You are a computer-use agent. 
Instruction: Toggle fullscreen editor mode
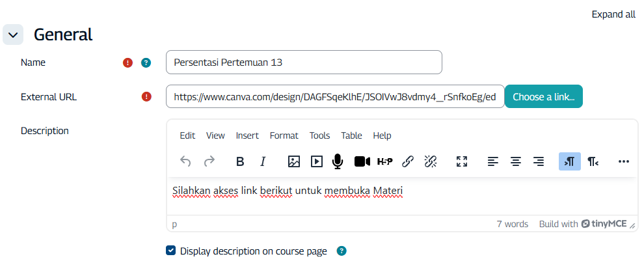click(x=462, y=161)
